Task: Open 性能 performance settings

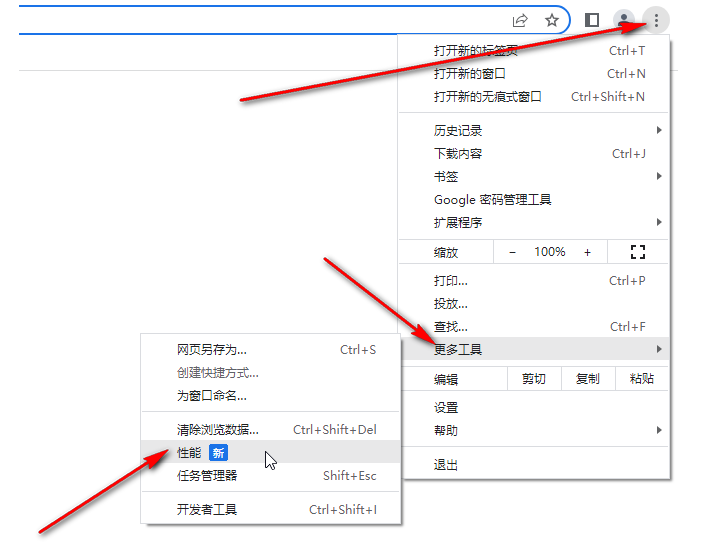Action: click(x=271, y=452)
